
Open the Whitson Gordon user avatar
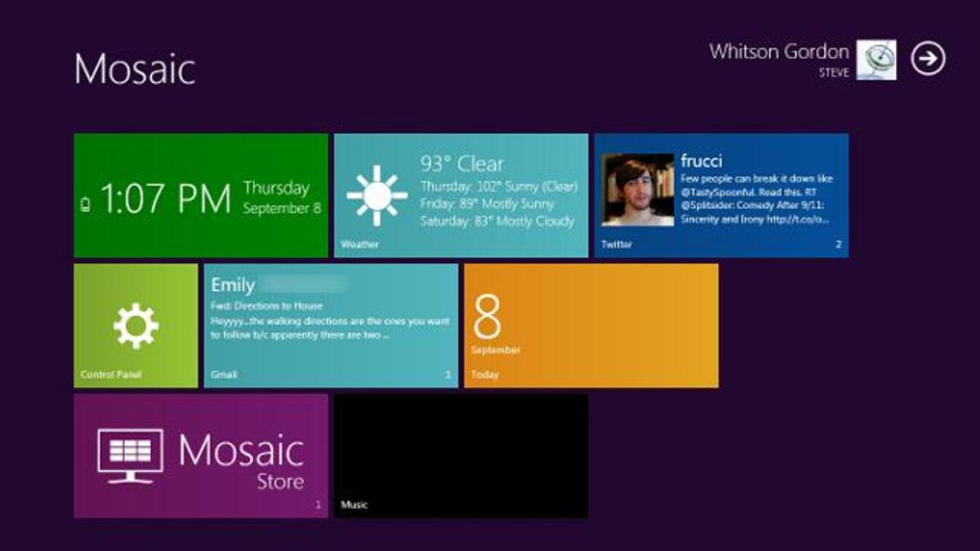tap(876, 60)
